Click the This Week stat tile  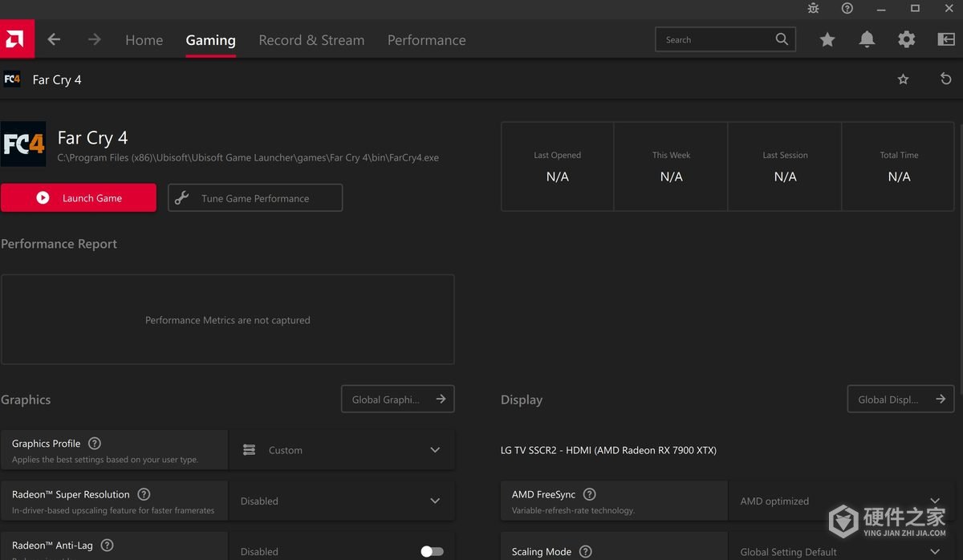click(671, 166)
